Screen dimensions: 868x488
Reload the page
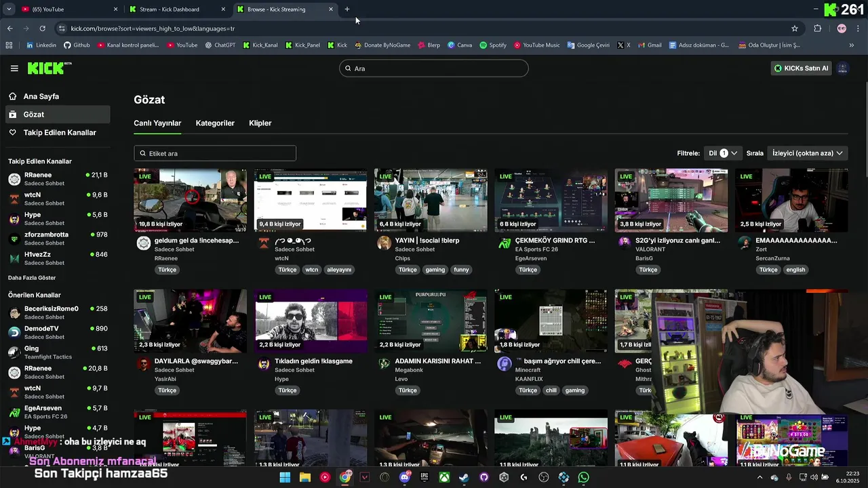click(x=42, y=28)
